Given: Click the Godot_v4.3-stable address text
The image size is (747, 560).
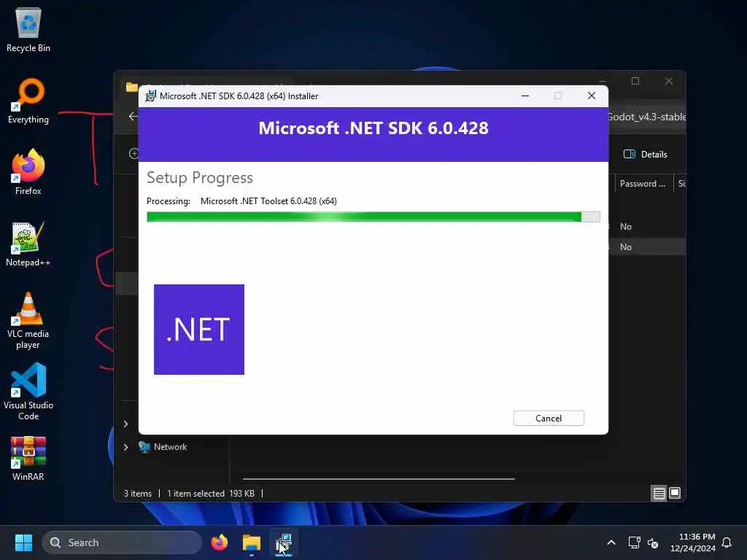Looking at the screenshot, I should pos(647,117).
